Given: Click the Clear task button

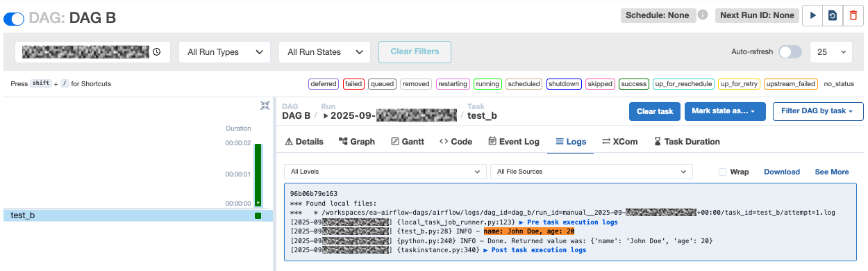Looking at the screenshot, I should [655, 111].
